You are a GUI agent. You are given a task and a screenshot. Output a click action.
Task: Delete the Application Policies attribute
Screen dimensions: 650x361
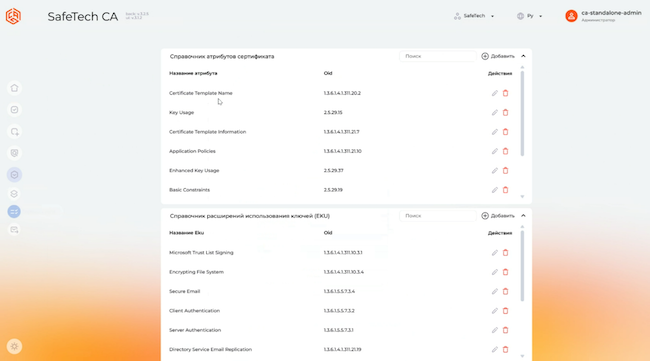pos(505,151)
